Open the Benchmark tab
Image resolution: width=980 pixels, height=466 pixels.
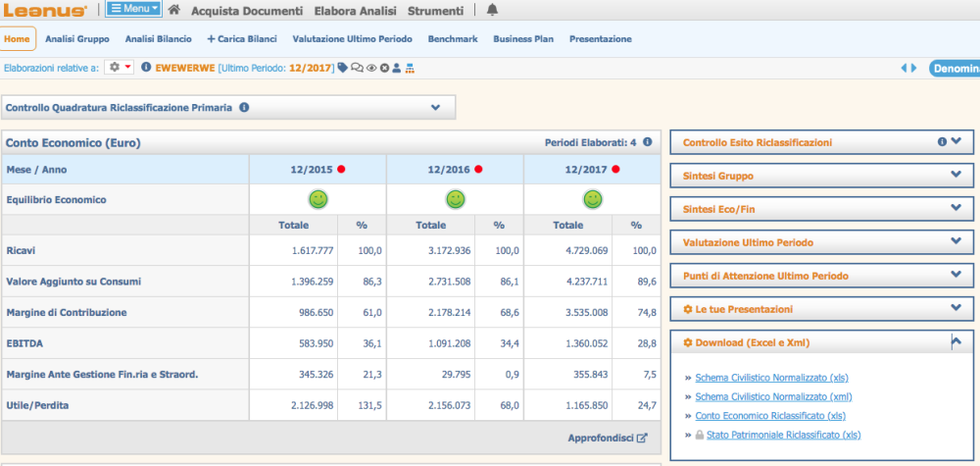pyautogui.click(x=452, y=39)
